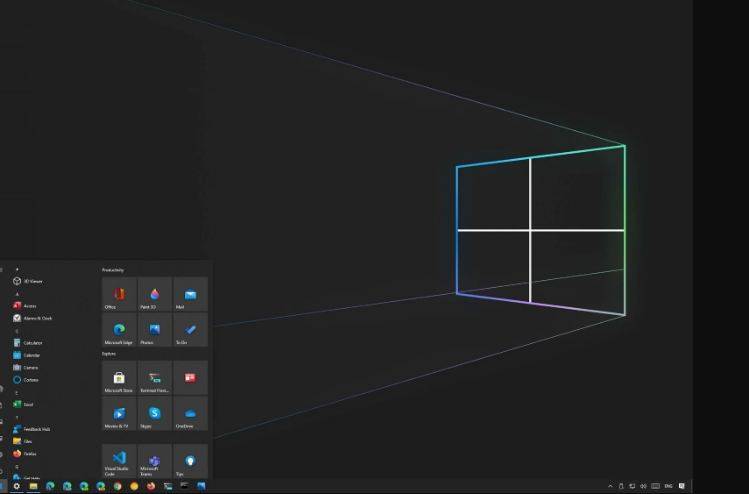Launch the Visual Studio Code tile
The height and width of the screenshot is (494, 749).
coord(119,461)
